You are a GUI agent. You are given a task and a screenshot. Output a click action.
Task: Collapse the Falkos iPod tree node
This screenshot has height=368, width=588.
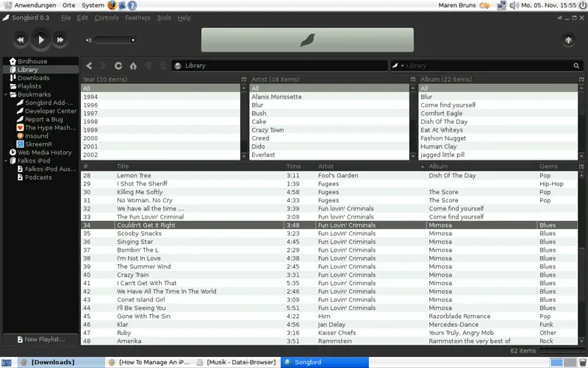pyautogui.click(x=6, y=160)
